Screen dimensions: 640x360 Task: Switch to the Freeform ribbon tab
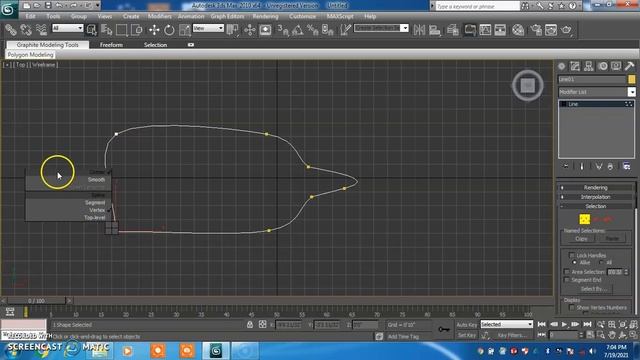111,45
